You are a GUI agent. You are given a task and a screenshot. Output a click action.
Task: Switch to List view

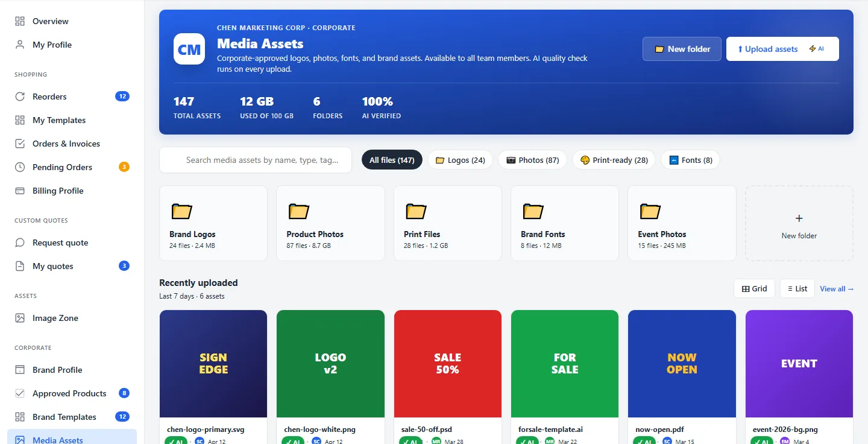click(x=797, y=288)
